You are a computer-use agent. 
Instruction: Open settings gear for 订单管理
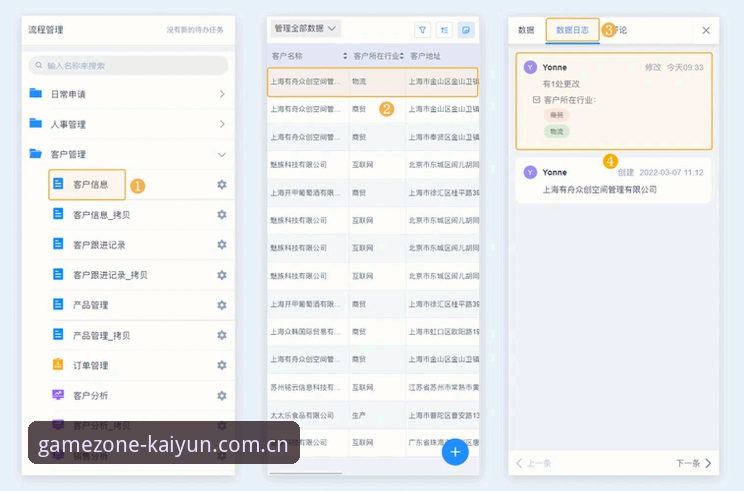tap(222, 365)
